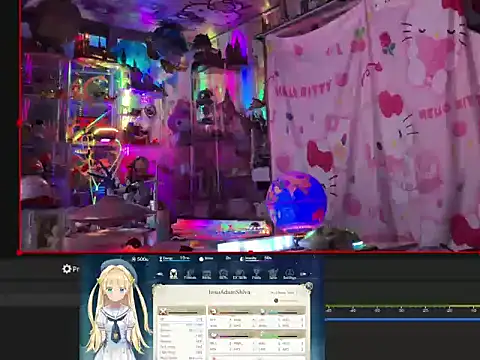The height and width of the screenshot is (360, 480).
Task: Click the 500x currency counter
Action: [140, 259]
